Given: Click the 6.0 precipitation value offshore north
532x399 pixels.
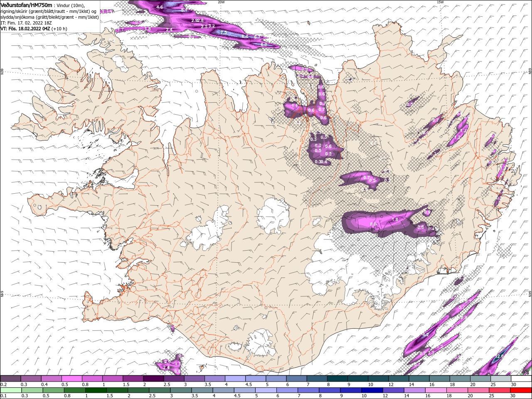Looking at the screenshot, I should [x=264, y=44].
